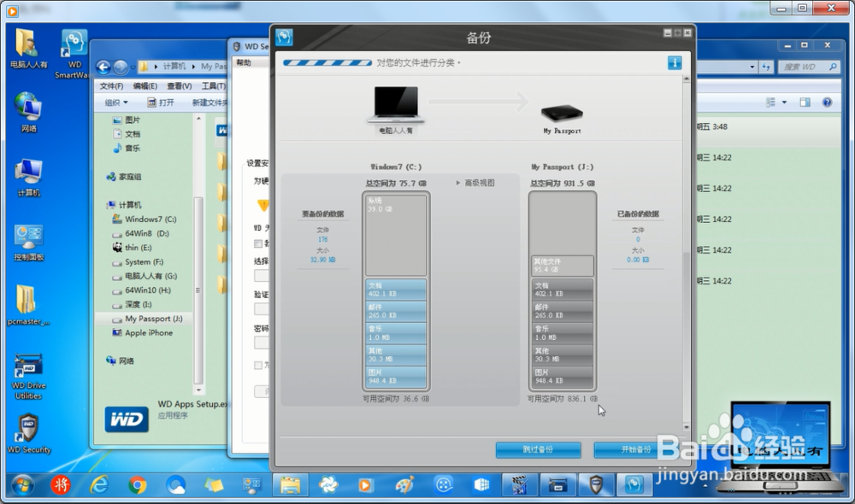Open the WD Drive Utilities desktop shortcut
The height and width of the screenshot is (504, 855).
(x=29, y=376)
